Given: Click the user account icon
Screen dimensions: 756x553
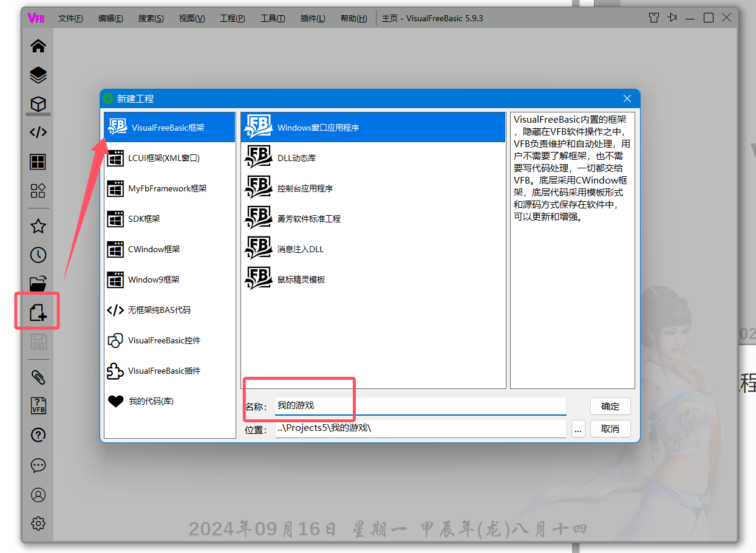Looking at the screenshot, I should [x=38, y=495].
